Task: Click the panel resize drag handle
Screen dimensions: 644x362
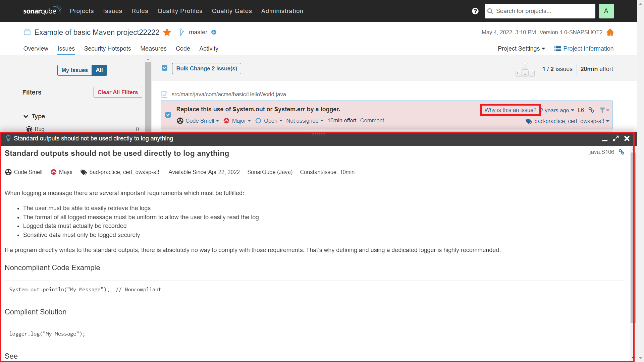Action: (318, 134)
